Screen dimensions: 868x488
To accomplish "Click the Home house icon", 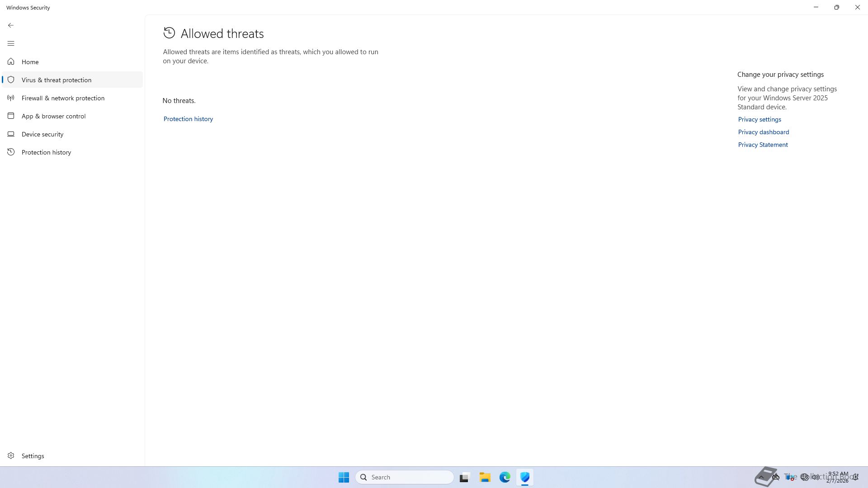I will click(x=11, y=61).
